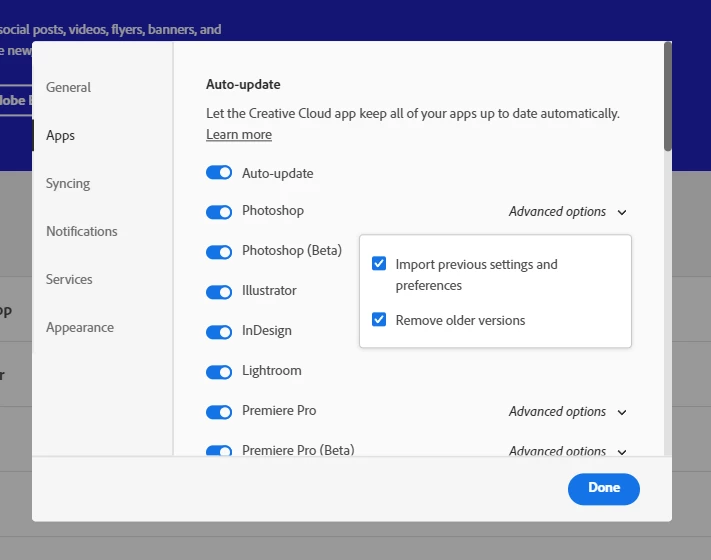Expand Premiere Pro Advanced options
711x560 pixels.
tap(568, 411)
